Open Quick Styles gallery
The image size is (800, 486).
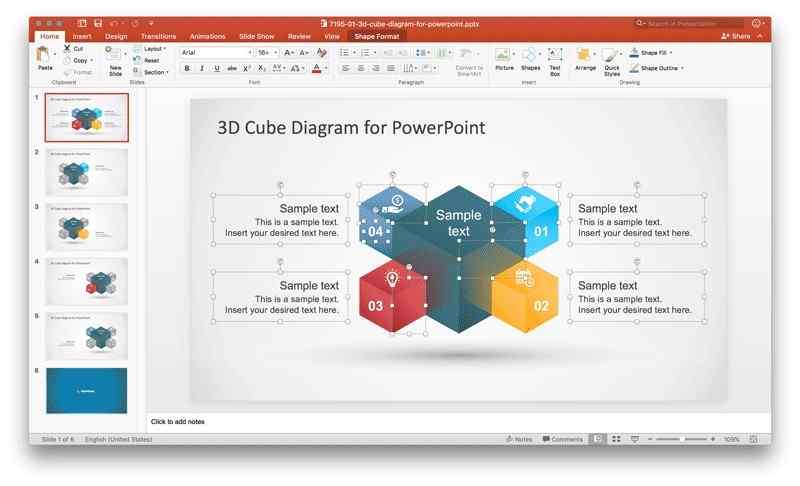(612, 62)
